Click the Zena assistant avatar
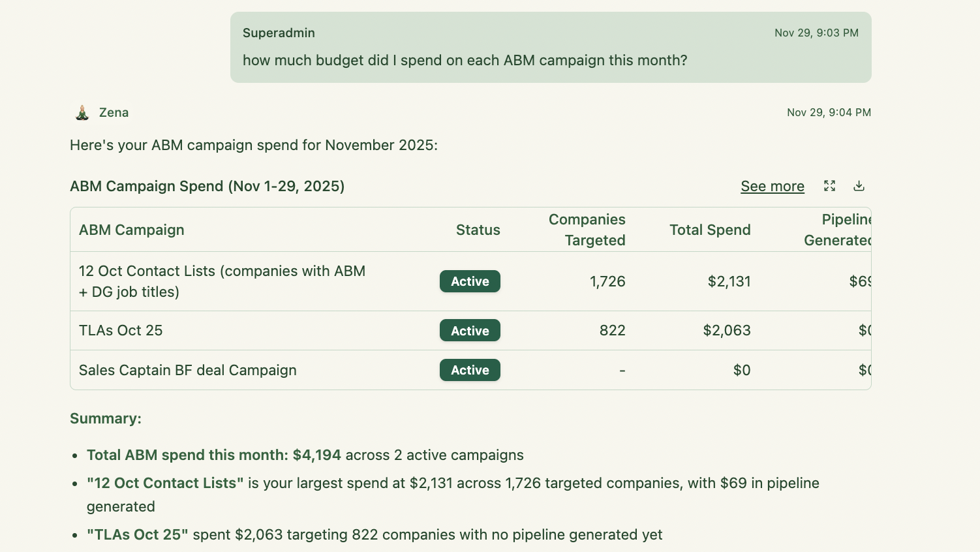 [80, 112]
